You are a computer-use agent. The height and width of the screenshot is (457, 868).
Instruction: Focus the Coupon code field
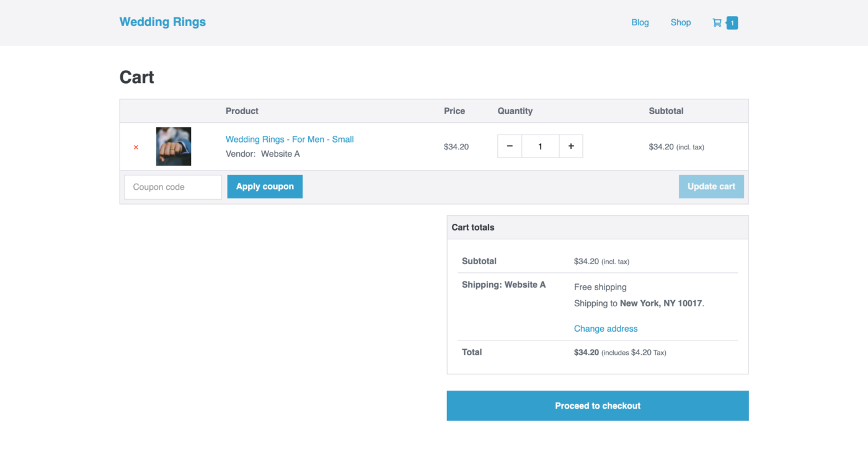click(173, 187)
